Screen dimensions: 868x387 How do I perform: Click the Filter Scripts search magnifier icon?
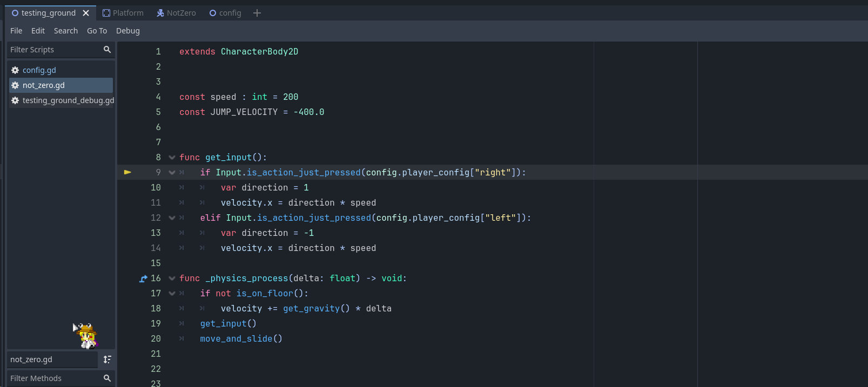click(x=107, y=50)
